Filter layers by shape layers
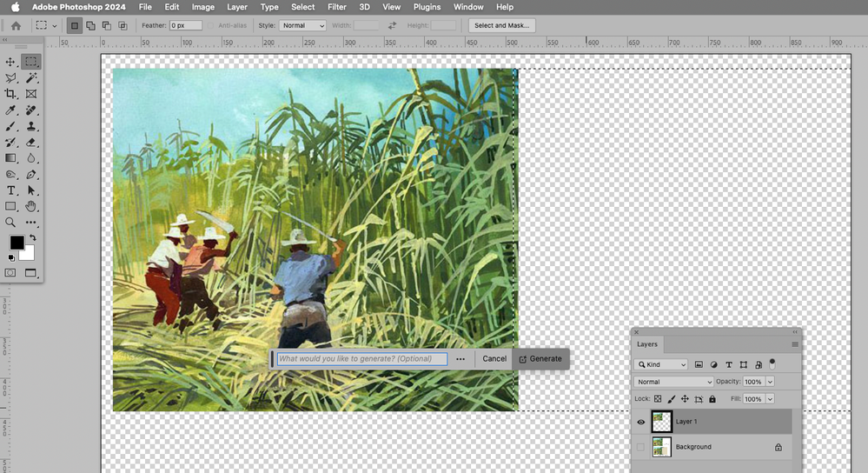Viewport: 868px width, 473px height. [744, 364]
